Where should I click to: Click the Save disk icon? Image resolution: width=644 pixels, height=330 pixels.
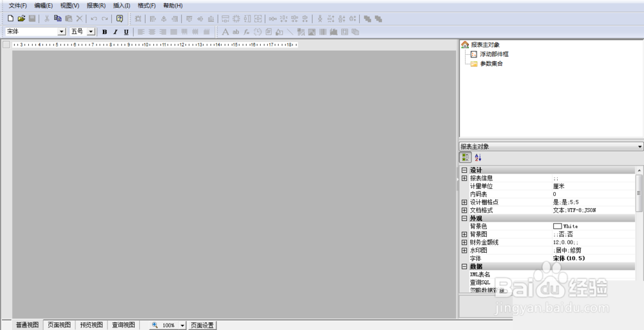click(x=32, y=19)
